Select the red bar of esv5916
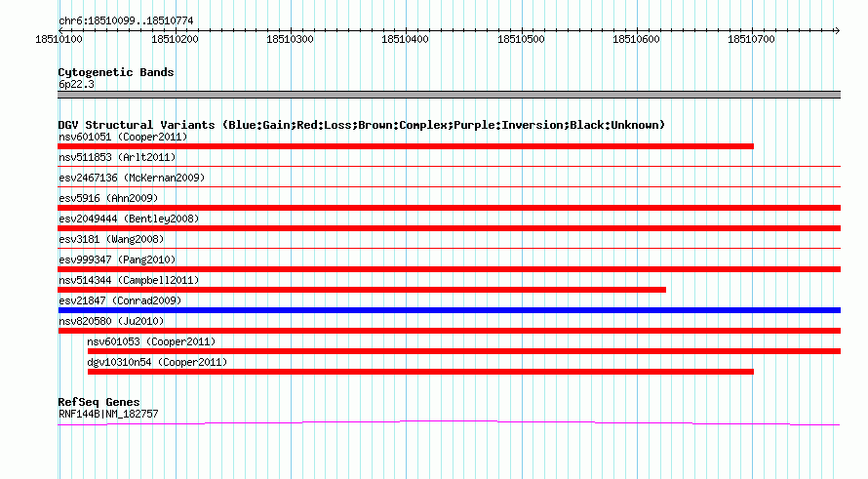868x479 pixels. (449, 208)
